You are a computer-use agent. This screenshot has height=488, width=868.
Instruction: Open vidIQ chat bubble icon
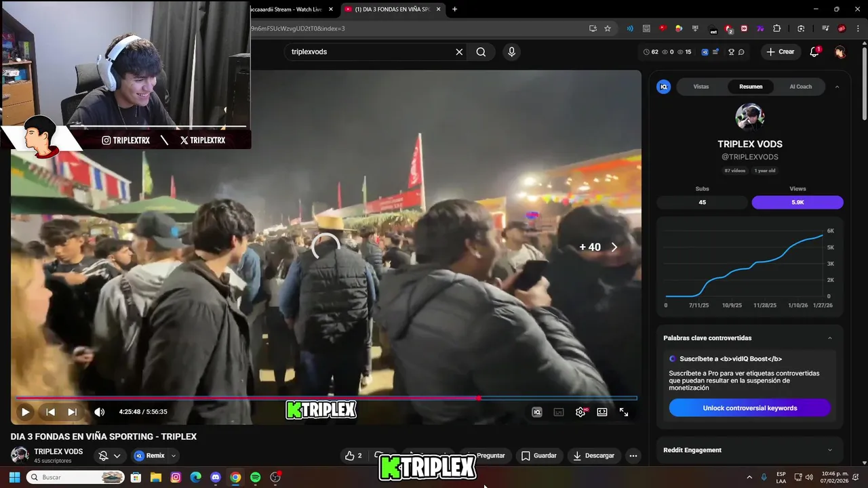click(x=741, y=52)
